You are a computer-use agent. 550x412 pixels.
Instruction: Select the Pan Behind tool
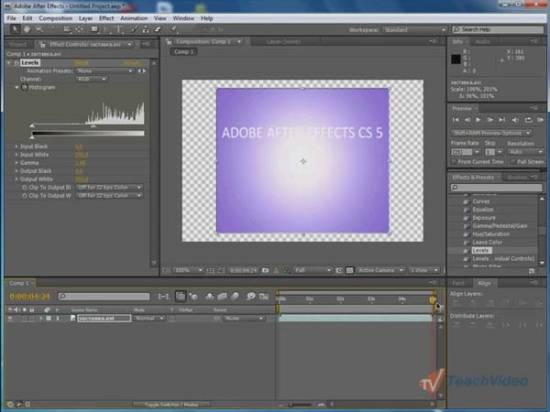pyautogui.click(x=79, y=29)
